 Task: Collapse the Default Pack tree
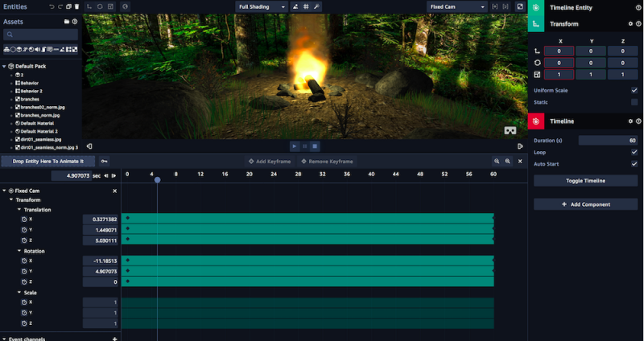point(5,66)
